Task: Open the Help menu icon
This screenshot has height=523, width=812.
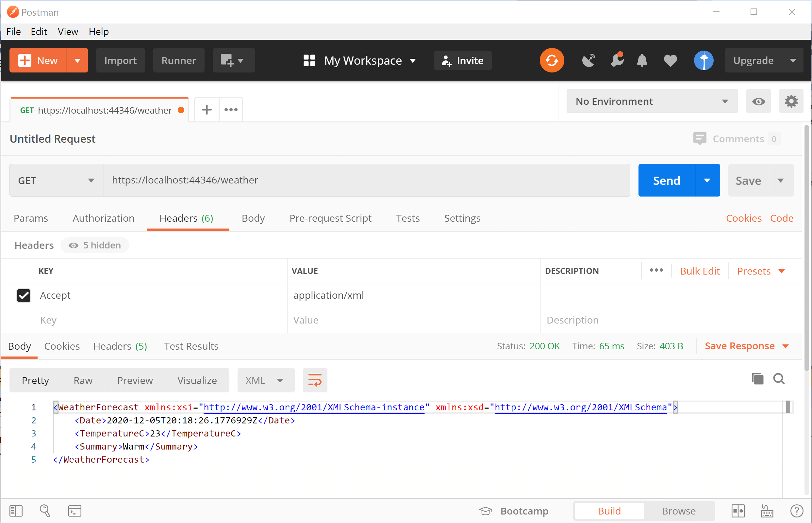Action: tap(796, 511)
